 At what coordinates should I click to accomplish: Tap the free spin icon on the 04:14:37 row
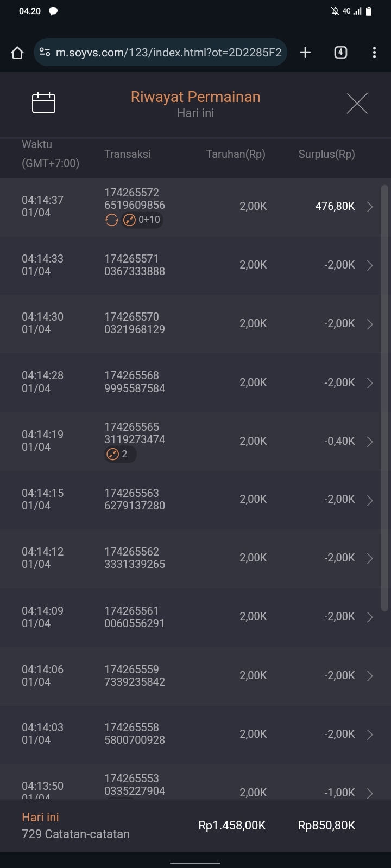pos(111,220)
